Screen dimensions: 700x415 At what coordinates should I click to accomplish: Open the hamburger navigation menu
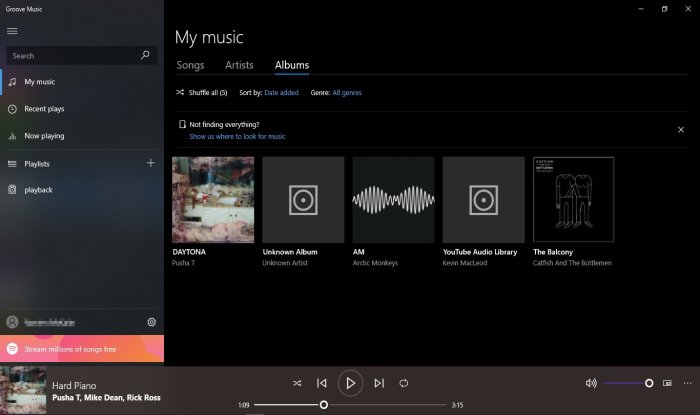12,31
